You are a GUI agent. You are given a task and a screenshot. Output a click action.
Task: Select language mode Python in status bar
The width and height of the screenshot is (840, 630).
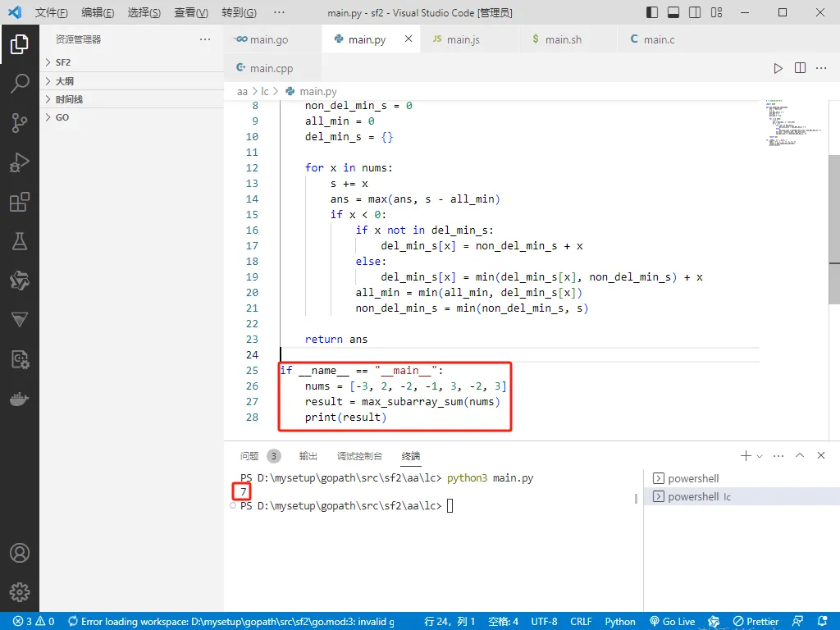pos(620,622)
